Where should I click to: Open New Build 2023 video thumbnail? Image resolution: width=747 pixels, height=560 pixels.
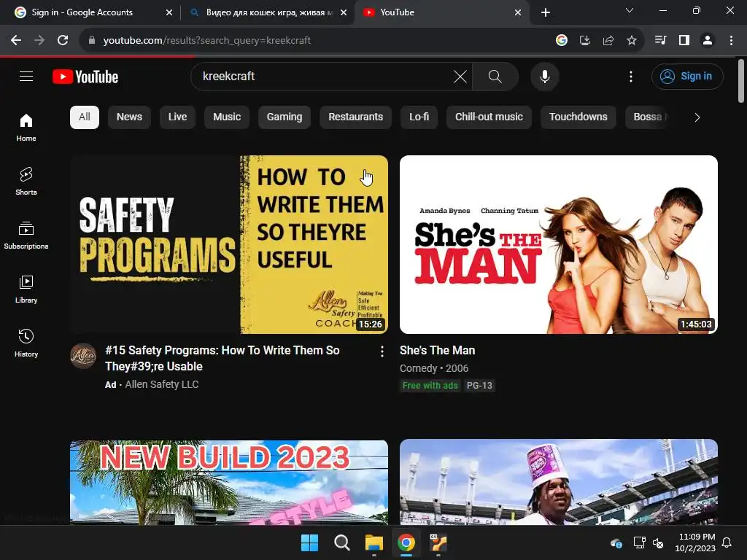228,482
